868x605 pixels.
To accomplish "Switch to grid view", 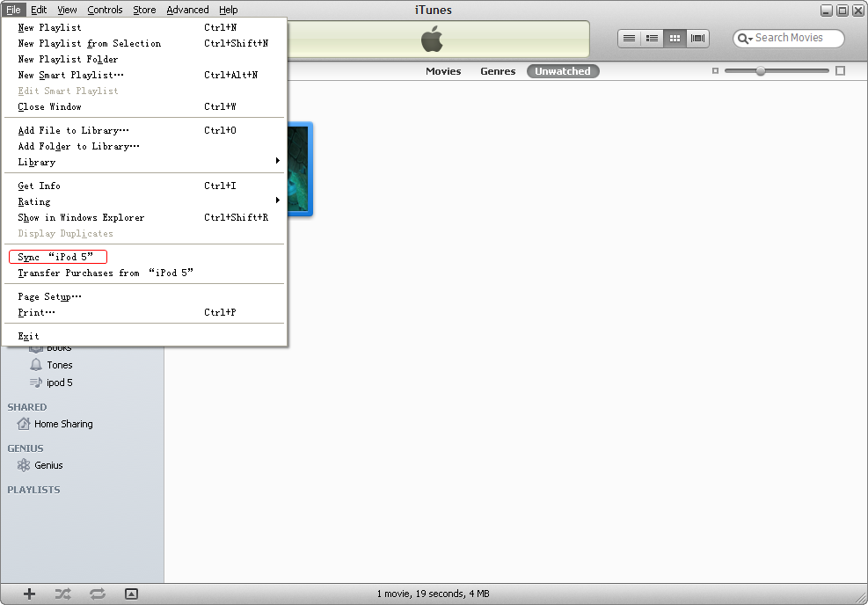I will (x=675, y=38).
